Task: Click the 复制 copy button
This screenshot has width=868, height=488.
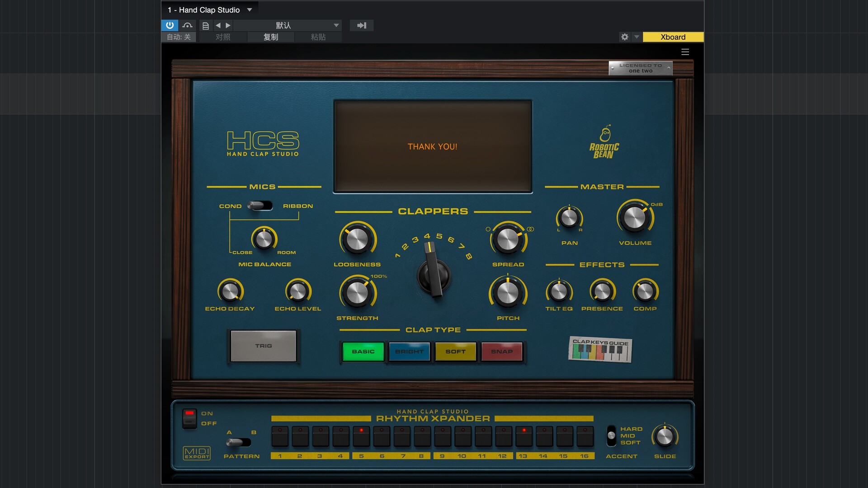Action: [x=271, y=37]
